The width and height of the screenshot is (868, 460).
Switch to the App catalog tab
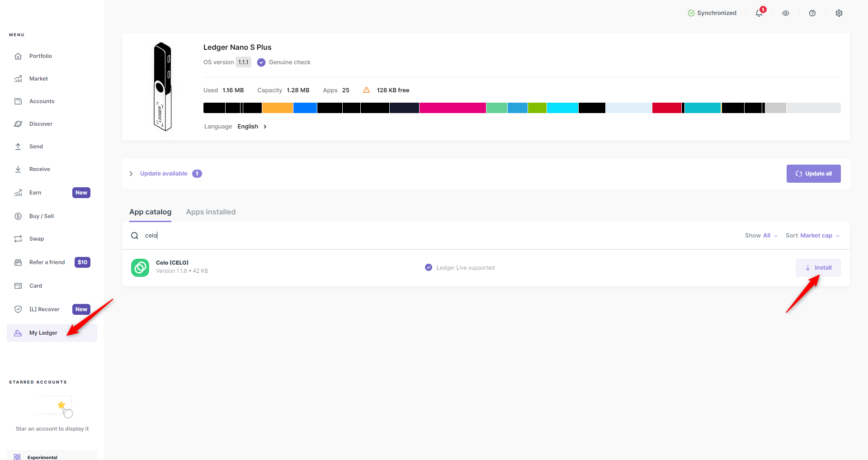click(151, 212)
